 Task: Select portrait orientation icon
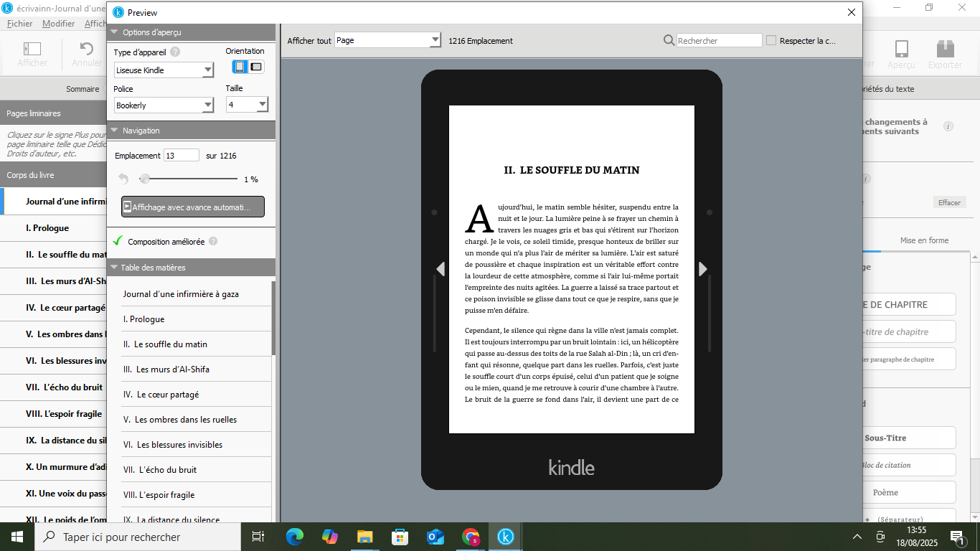tap(240, 67)
